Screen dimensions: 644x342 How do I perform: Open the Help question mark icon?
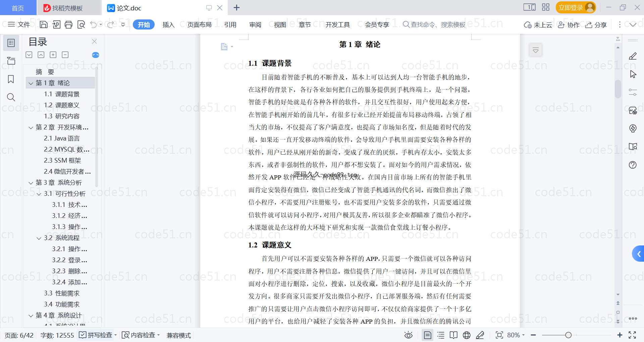point(633,165)
